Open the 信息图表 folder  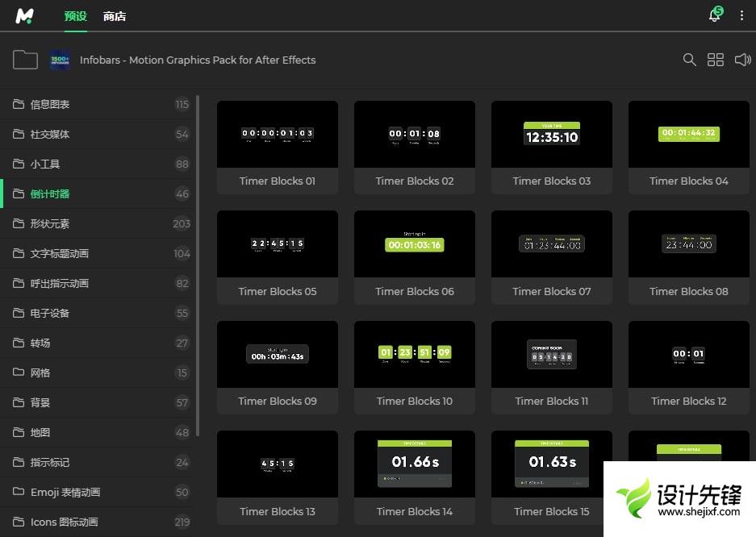(50, 104)
